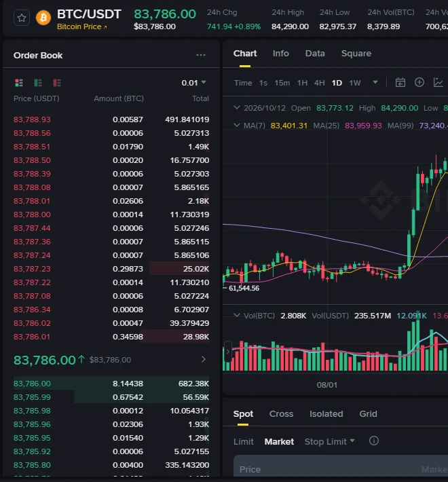Switch to the Data tab
The width and height of the screenshot is (448, 482).
pos(315,54)
